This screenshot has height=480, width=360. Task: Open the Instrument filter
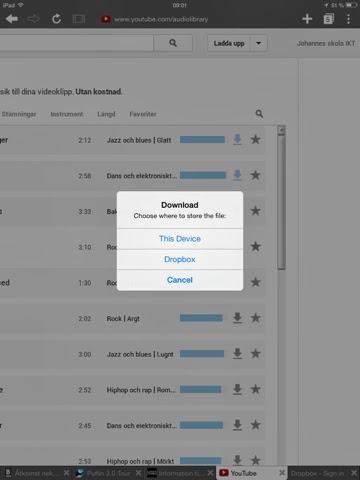click(x=67, y=114)
